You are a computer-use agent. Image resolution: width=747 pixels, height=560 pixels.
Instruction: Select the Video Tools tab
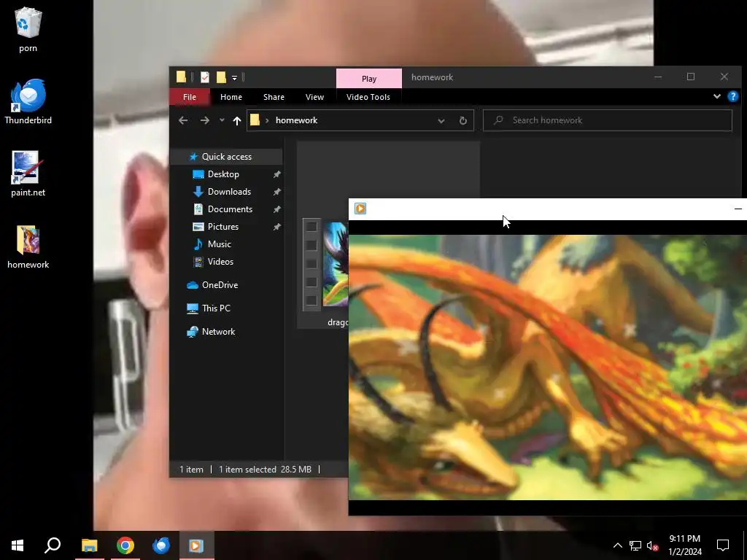click(x=368, y=97)
